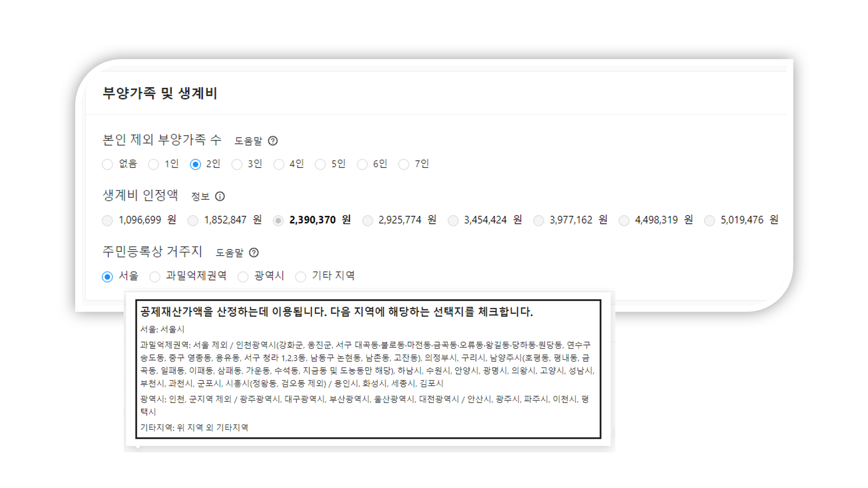Click the tooltip line 서울: 서울시
Image resolution: width=868 pixels, height=488 pixels.
162,329
